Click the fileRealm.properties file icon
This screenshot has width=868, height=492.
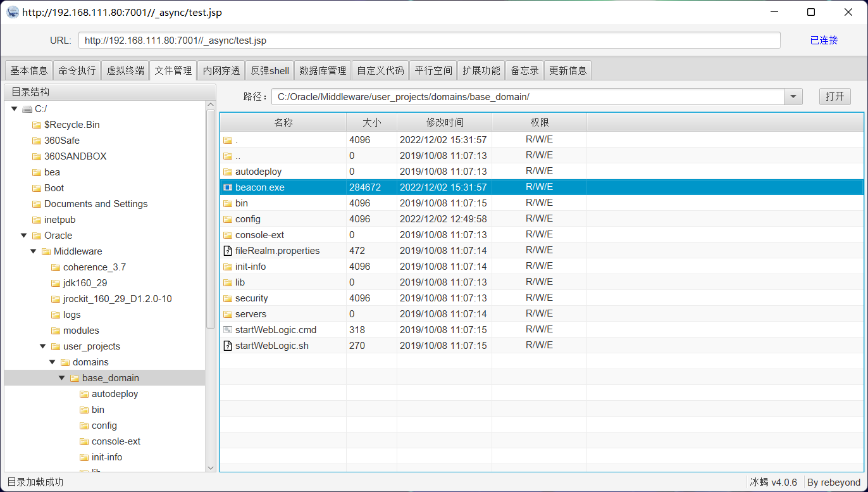click(228, 251)
